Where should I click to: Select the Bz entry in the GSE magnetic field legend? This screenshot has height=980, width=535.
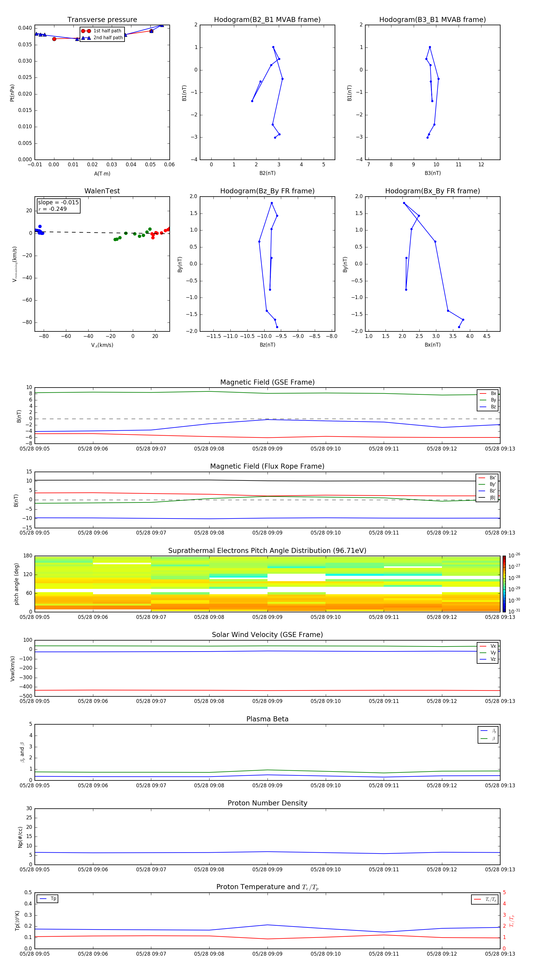pos(488,407)
